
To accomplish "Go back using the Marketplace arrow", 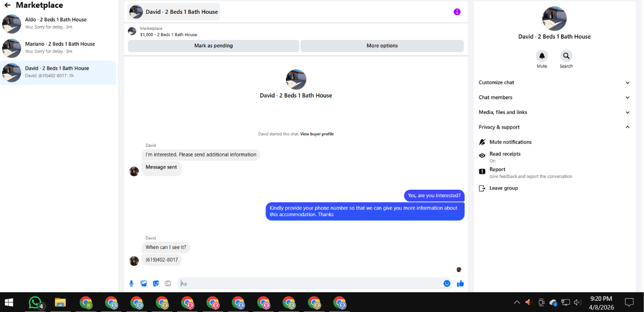I will [x=7, y=5].
